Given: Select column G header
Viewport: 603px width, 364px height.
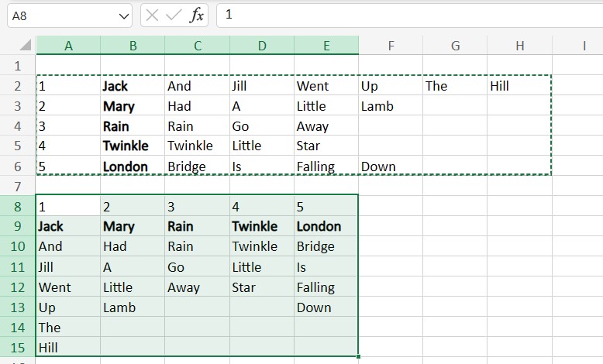Looking at the screenshot, I should pos(455,46).
